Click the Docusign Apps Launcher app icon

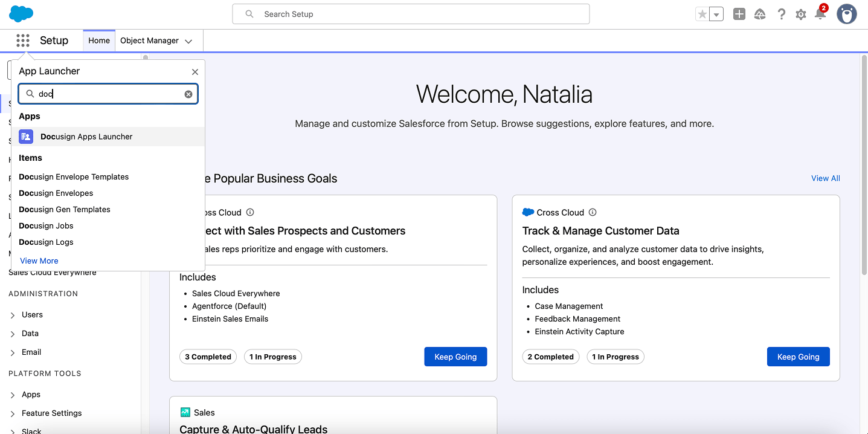pos(26,137)
